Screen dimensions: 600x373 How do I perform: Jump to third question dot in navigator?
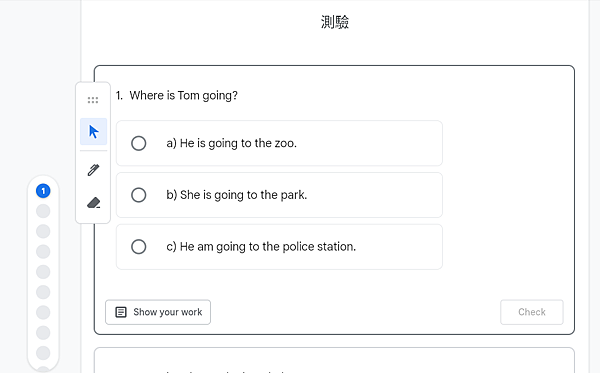point(43,231)
